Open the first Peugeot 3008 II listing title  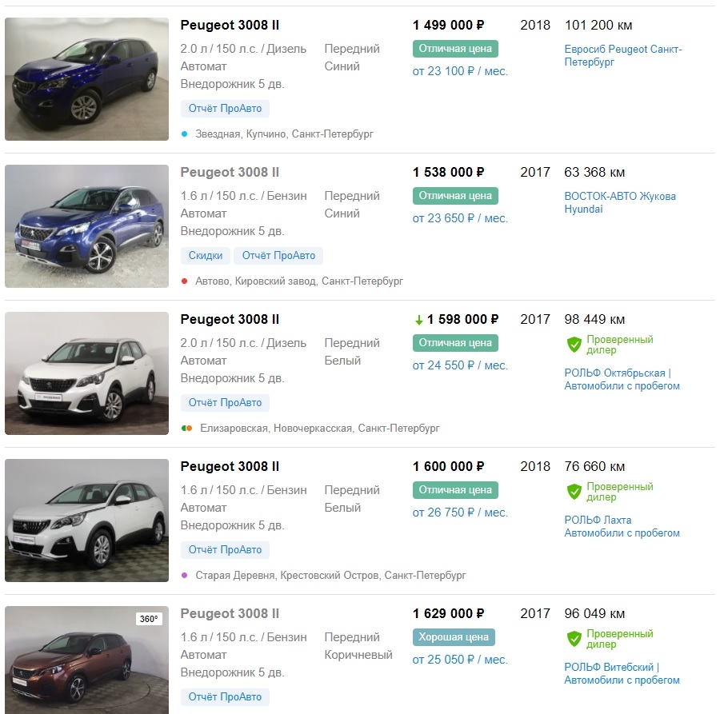[x=230, y=25]
